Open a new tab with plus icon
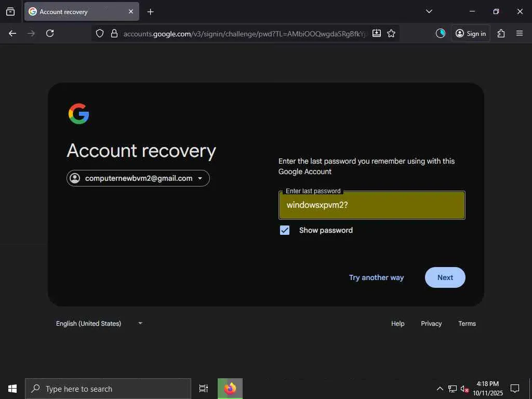Viewport: 532px width, 399px height. pyautogui.click(x=150, y=12)
